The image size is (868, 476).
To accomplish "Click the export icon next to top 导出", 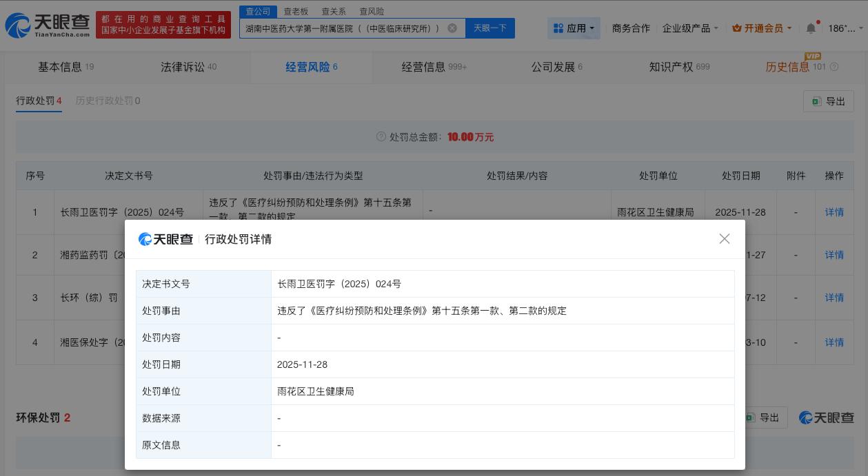I will [x=817, y=101].
